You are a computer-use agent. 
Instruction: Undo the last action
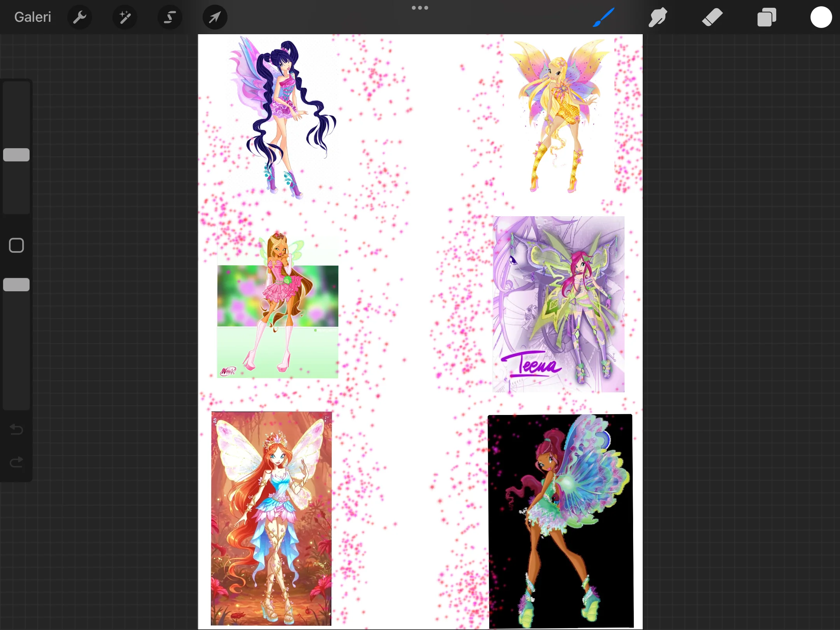click(16, 429)
